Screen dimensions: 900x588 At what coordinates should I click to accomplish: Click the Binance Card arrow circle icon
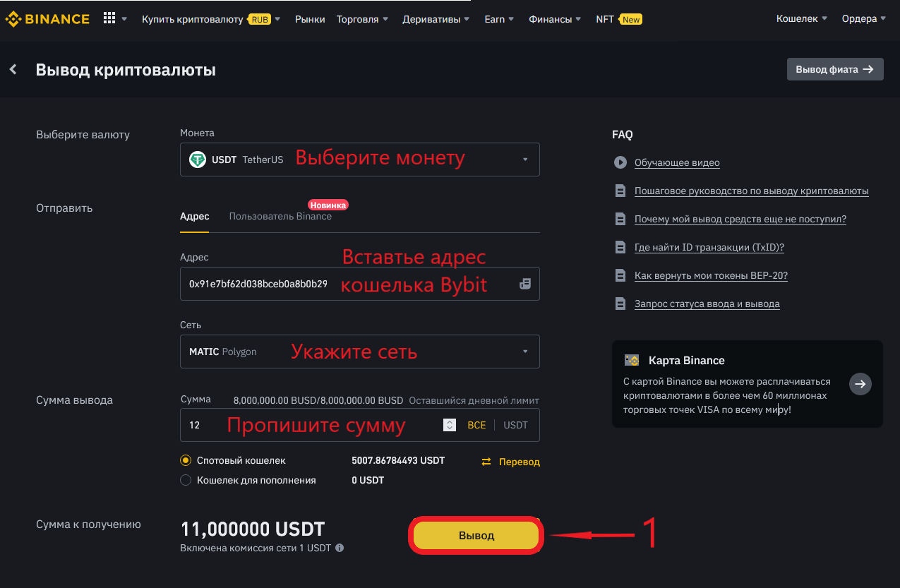coord(860,384)
